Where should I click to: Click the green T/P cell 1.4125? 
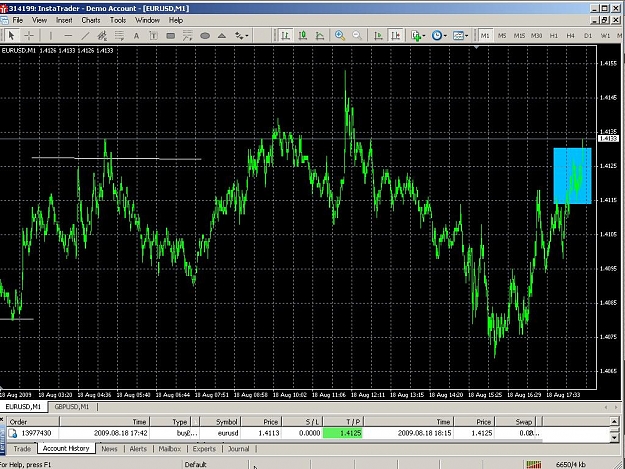point(343,433)
